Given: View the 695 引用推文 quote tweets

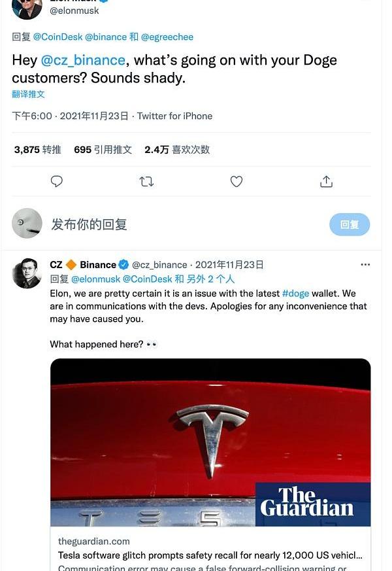Looking at the screenshot, I should click(103, 150).
